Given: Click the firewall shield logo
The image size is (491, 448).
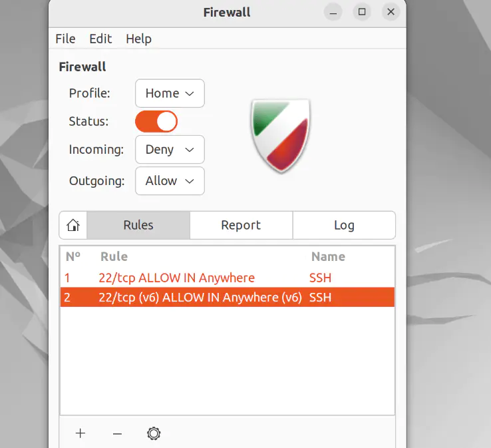Looking at the screenshot, I should pyautogui.click(x=281, y=136).
